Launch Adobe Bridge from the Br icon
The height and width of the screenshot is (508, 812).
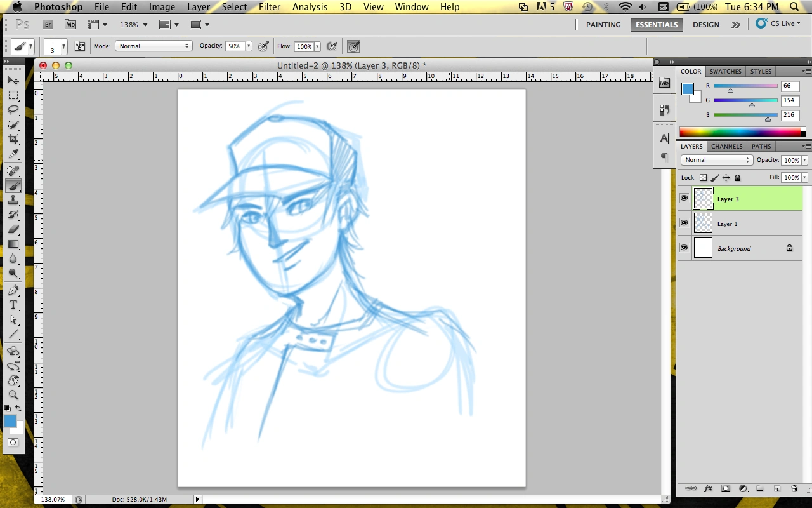pos(48,24)
